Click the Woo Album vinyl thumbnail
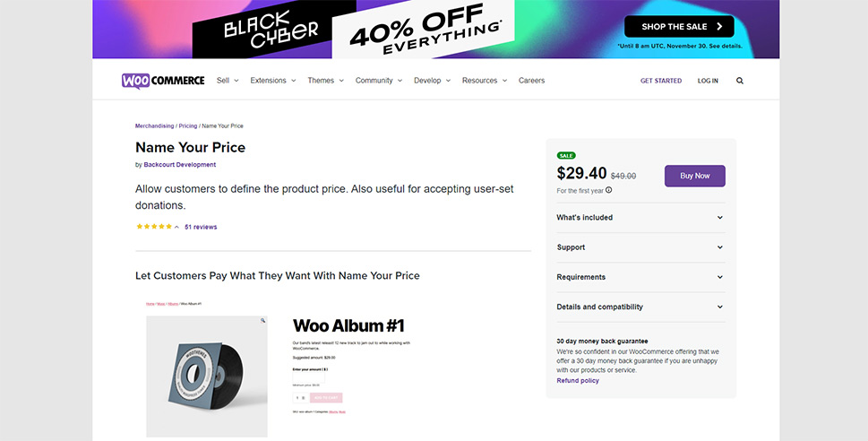Image resolution: width=868 pixels, height=441 pixels. pos(207,375)
